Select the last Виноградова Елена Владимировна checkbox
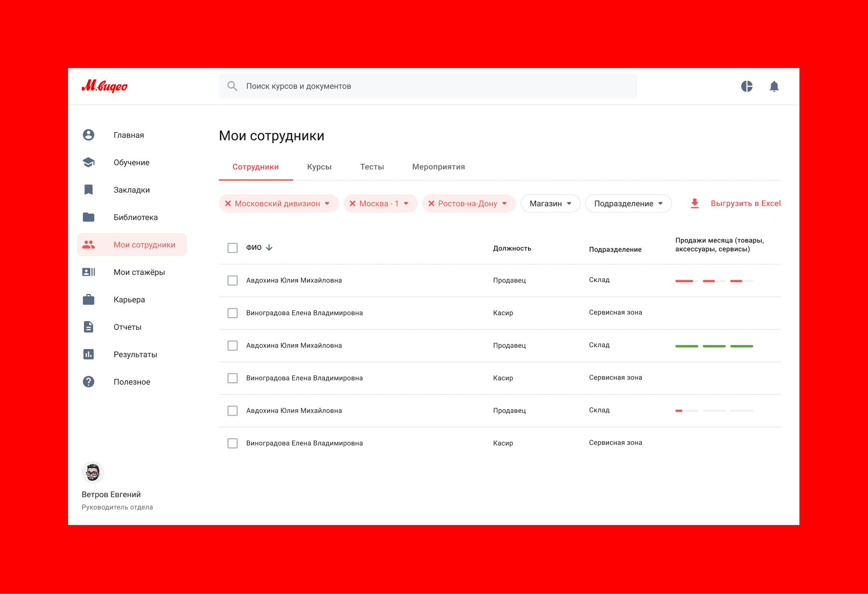This screenshot has width=868, height=594. click(232, 443)
